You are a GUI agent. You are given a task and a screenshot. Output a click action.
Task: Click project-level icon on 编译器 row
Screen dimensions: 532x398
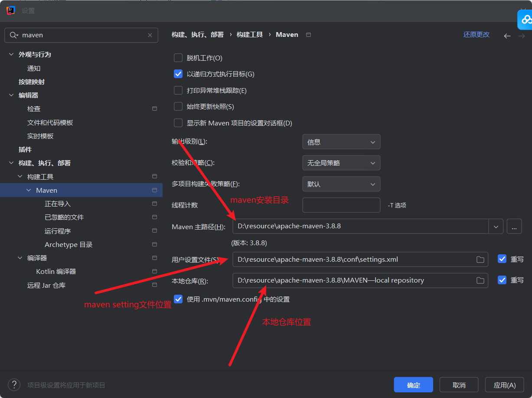[x=154, y=258]
